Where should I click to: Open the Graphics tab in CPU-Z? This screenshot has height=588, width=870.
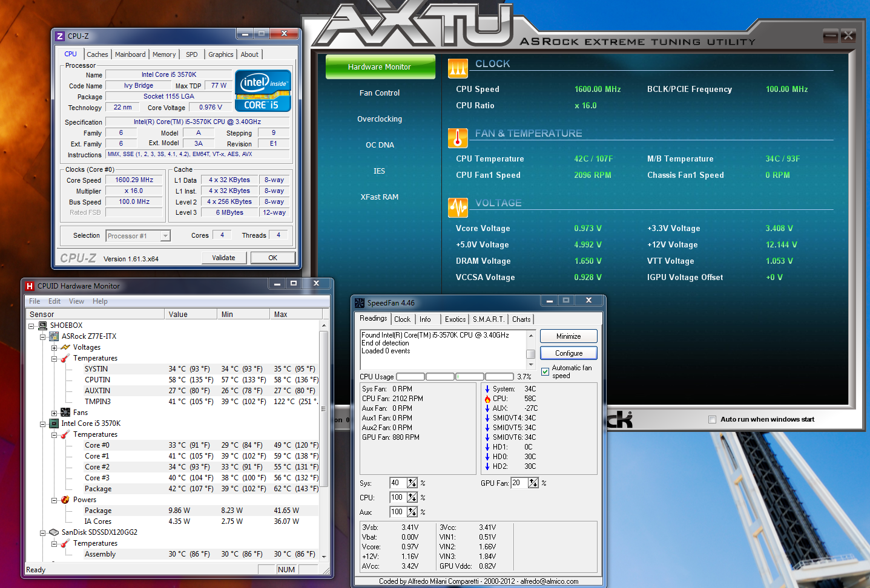click(221, 54)
